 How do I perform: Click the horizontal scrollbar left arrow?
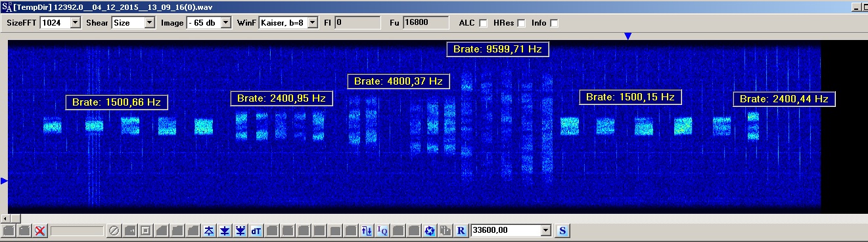coord(5,218)
